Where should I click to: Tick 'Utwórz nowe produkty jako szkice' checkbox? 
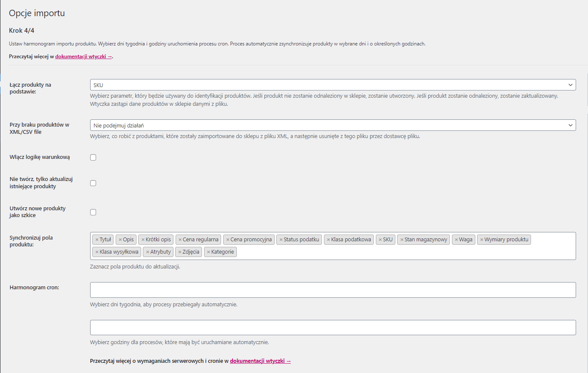click(93, 212)
